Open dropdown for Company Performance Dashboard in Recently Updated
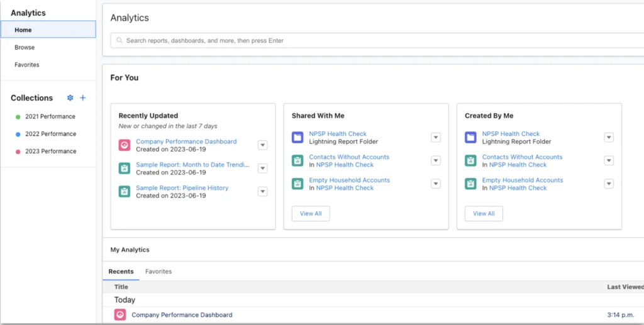Viewport: 644px width, 325px height. (x=263, y=145)
